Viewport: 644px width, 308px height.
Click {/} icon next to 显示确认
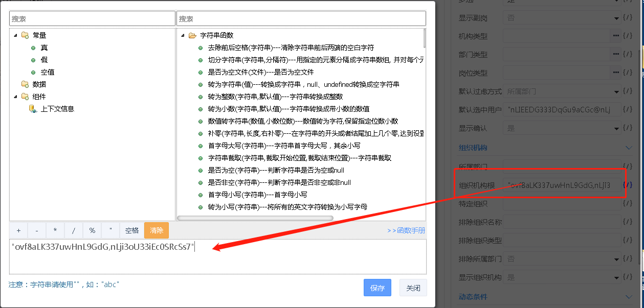(628, 128)
